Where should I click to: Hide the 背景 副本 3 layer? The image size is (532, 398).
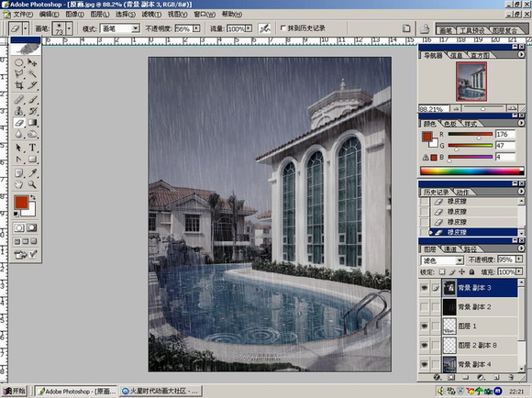tap(424, 288)
